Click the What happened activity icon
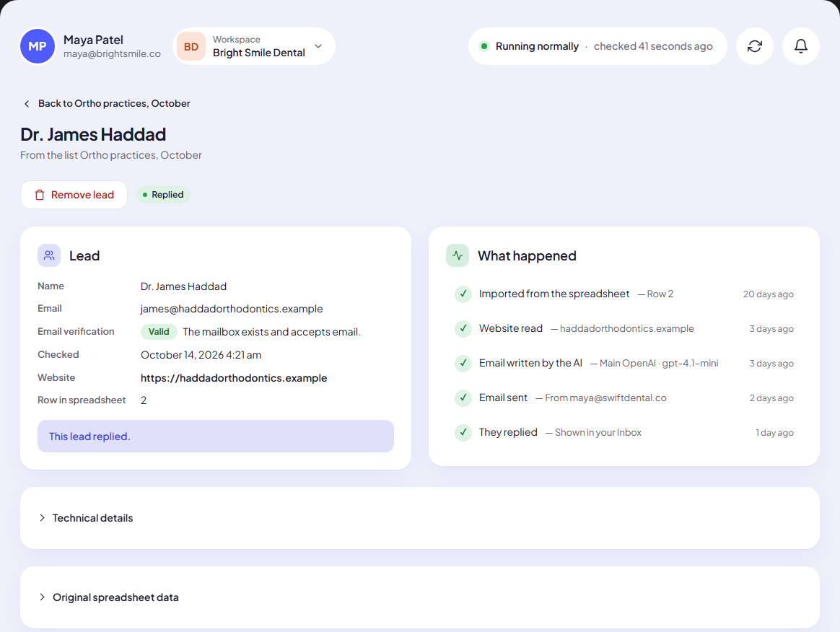 [457, 255]
